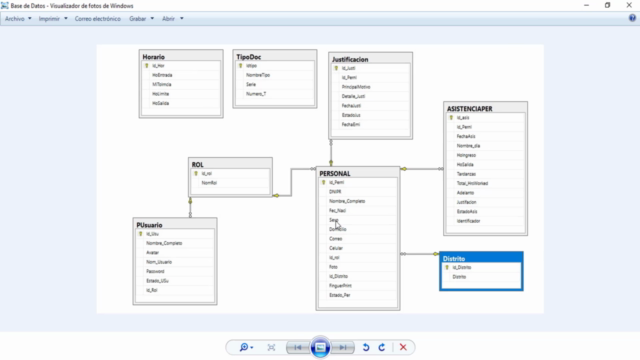
Task: Click the actual size fit icon
Action: coord(271,347)
